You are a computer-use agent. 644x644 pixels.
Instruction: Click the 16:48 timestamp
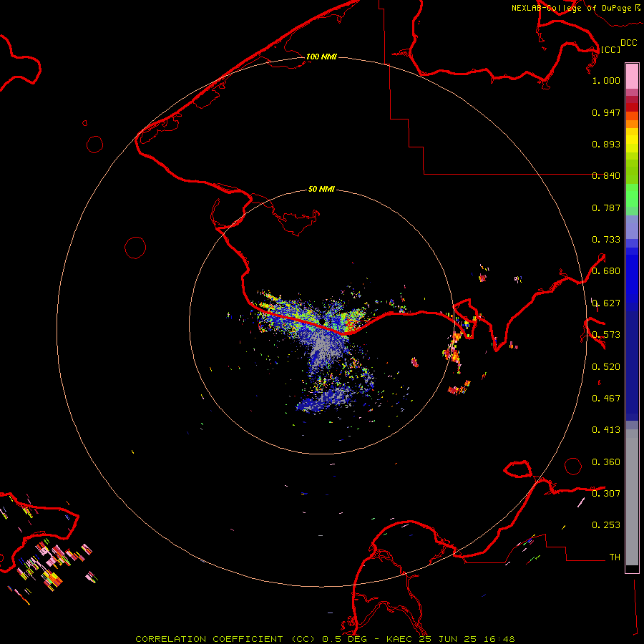coord(499,639)
